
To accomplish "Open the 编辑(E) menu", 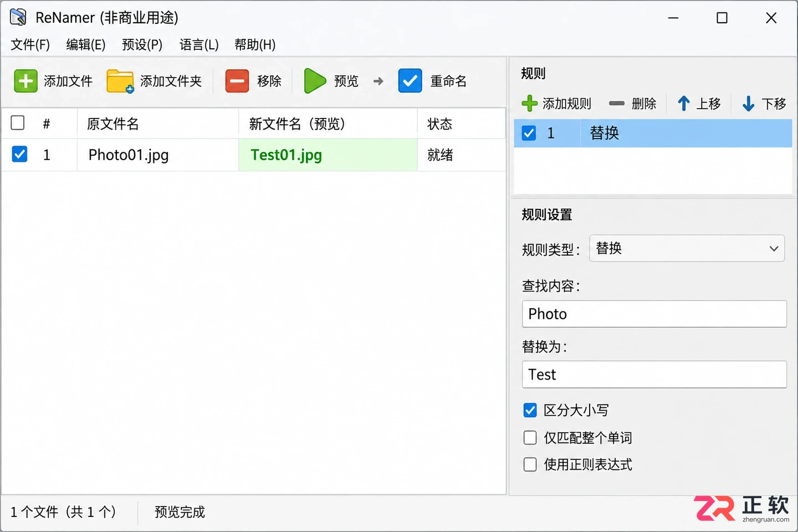I will [x=86, y=44].
